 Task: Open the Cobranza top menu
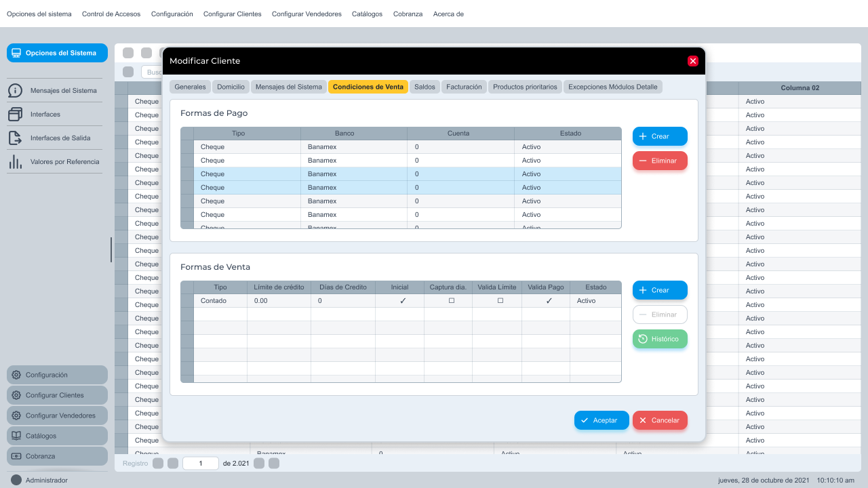(408, 14)
